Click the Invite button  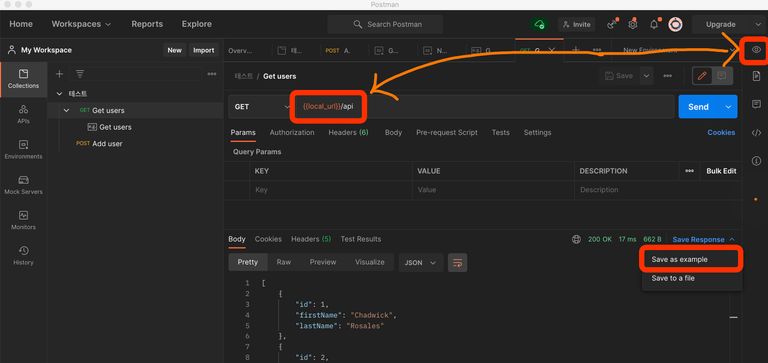[x=576, y=24]
